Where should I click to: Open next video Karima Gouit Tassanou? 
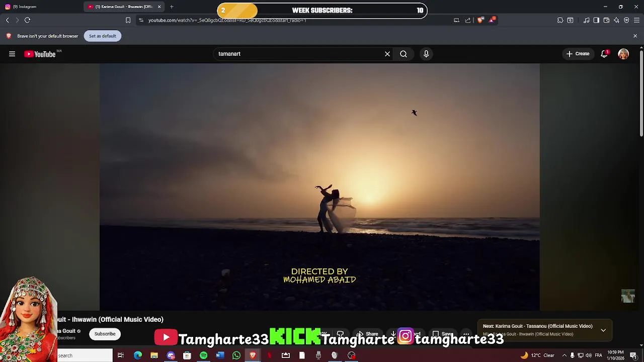(x=537, y=326)
